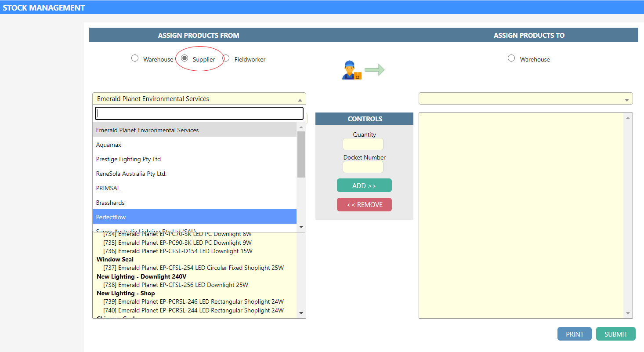Image resolution: width=644 pixels, height=352 pixels.
Task: Select the Warehouse source radio button
Action: point(135,58)
